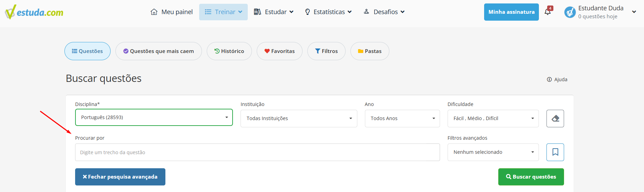Click the Procurar por search field
Image resolution: width=644 pixels, height=192 pixels.
click(257, 152)
